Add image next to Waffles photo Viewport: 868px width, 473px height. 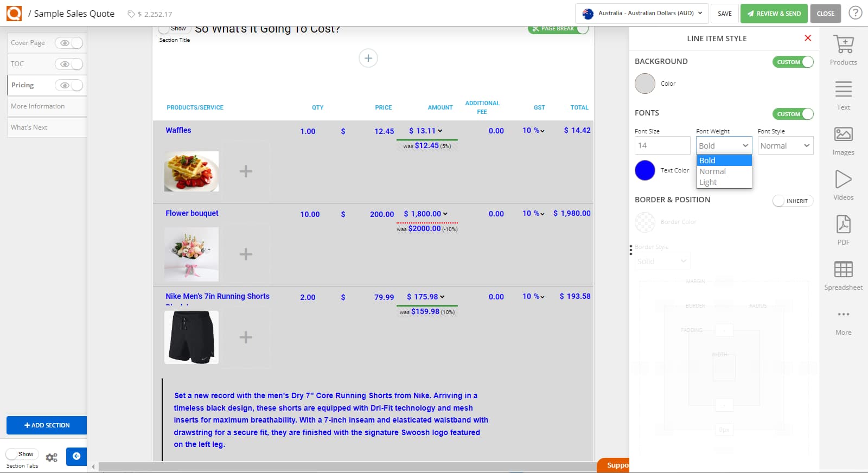pos(246,171)
